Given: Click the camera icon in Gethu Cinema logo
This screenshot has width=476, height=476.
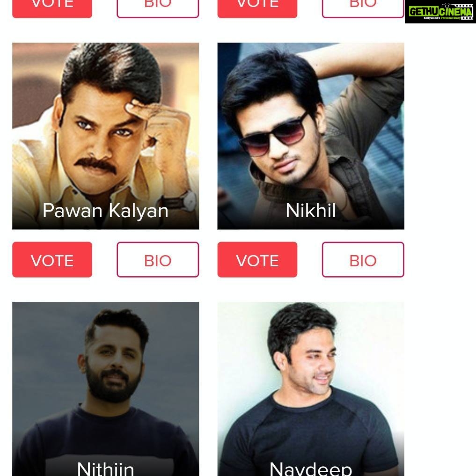Looking at the screenshot, I should click(445, 5).
